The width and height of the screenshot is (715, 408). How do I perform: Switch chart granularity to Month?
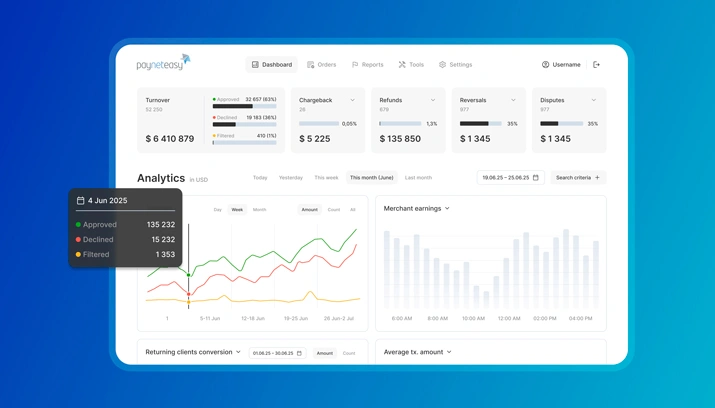coord(259,210)
